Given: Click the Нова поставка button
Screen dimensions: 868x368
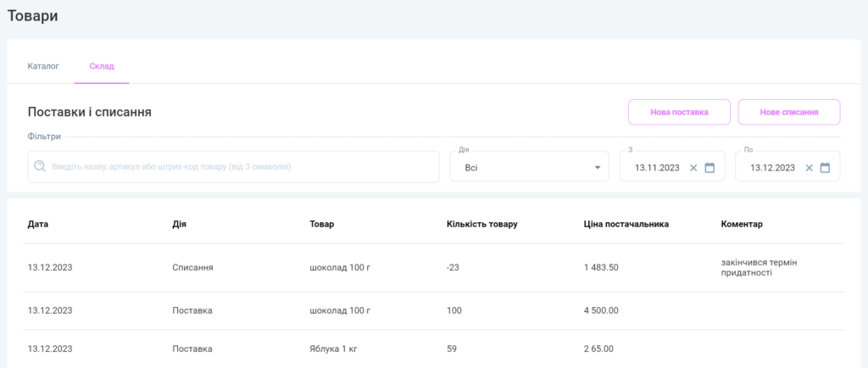Looking at the screenshot, I should (x=679, y=112).
